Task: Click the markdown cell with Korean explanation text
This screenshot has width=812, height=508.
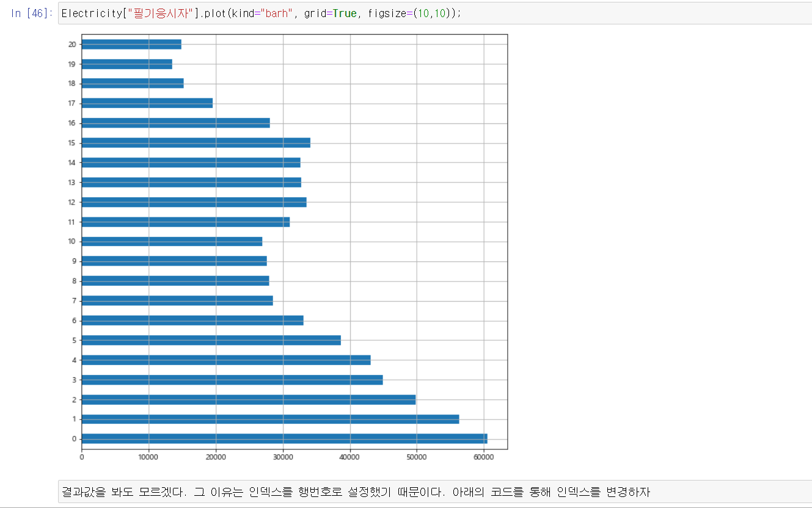Action: [x=434, y=492]
